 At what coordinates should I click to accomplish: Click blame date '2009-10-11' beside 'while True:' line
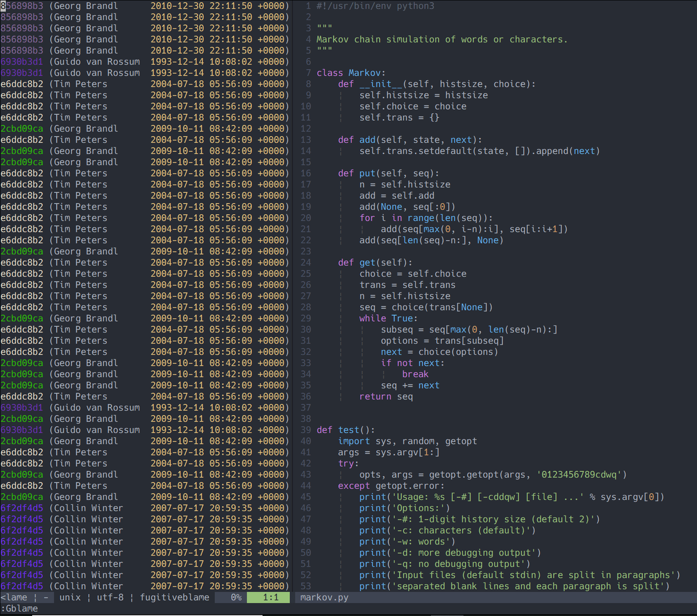click(x=177, y=318)
